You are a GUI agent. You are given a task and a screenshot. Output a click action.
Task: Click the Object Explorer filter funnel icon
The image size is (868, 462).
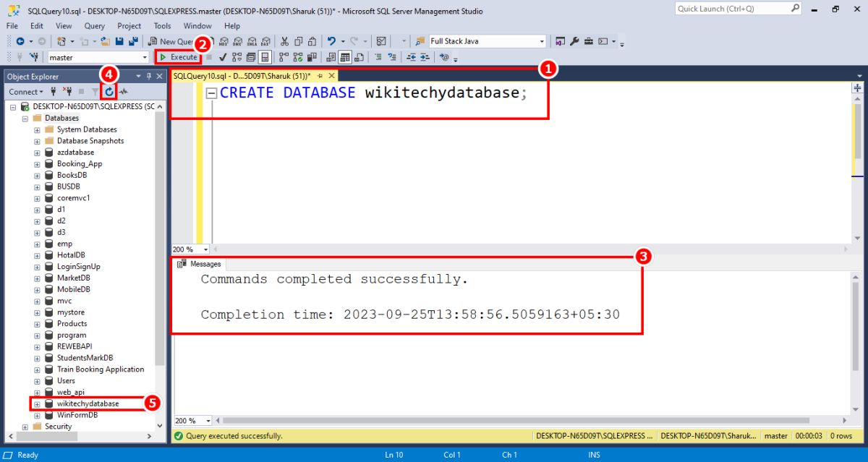pos(94,92)
